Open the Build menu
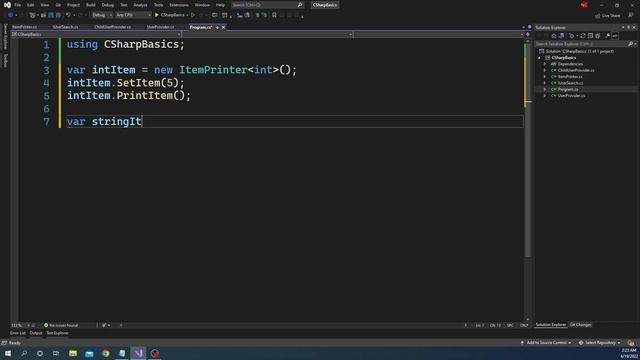The image size is (640, 360). [x=91, y=5]
